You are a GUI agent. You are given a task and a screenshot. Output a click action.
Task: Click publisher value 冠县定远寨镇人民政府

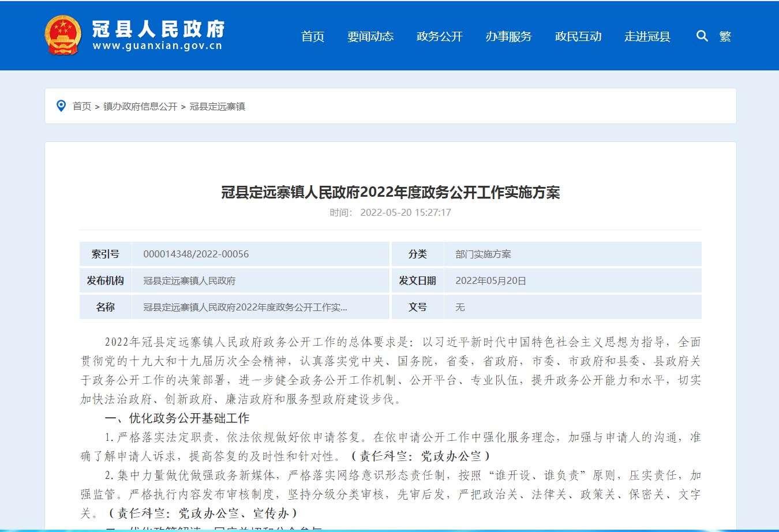pos(189,280)
